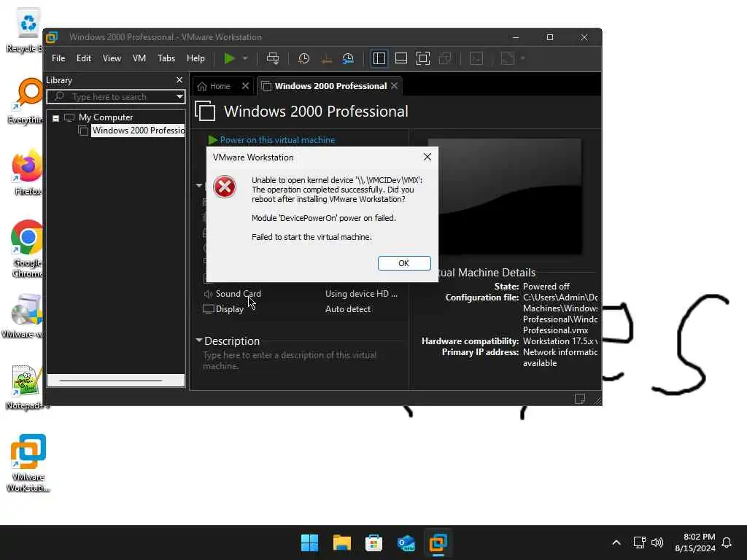The height and width of the screenshot is (560, 747).
Task: Open the power options dropdown arrow
Action: tap(245, 58)
